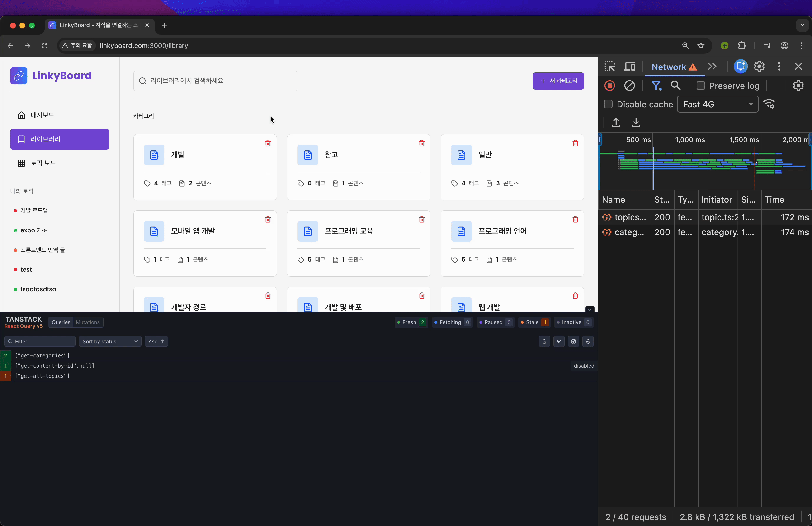Open the Sort by status dropdown
This screenshot has height=526, width=812.
tap(110, 341)
